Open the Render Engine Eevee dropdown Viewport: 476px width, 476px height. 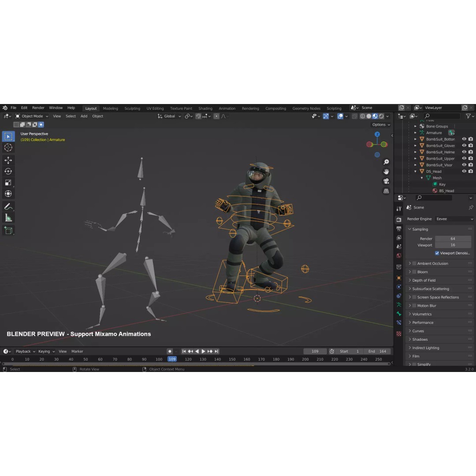pos(454,219)
